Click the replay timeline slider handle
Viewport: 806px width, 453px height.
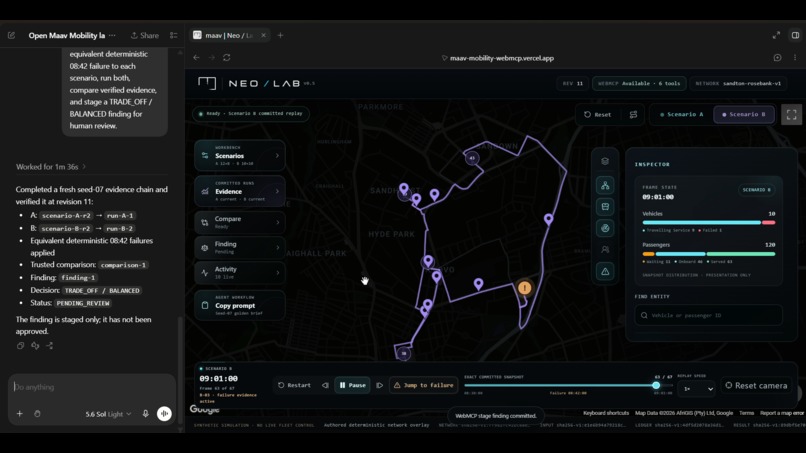point(656,385)
